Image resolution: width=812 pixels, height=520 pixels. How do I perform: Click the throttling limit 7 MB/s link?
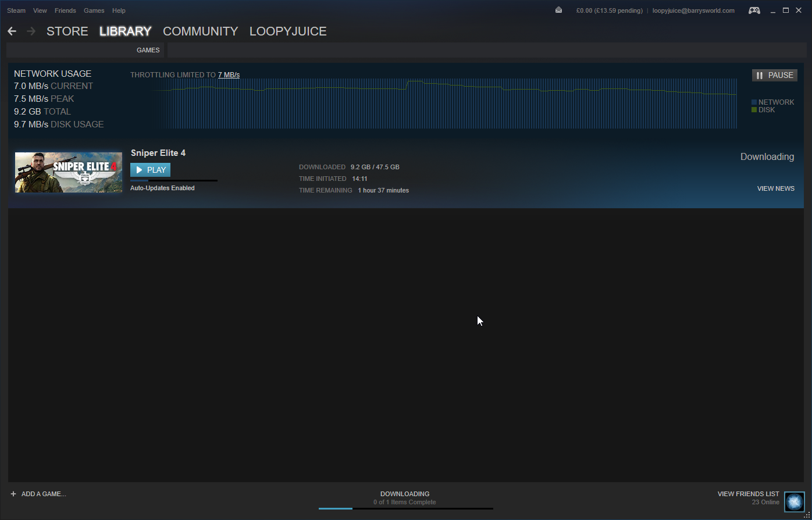pyautogui.click(x=229, y=75)
